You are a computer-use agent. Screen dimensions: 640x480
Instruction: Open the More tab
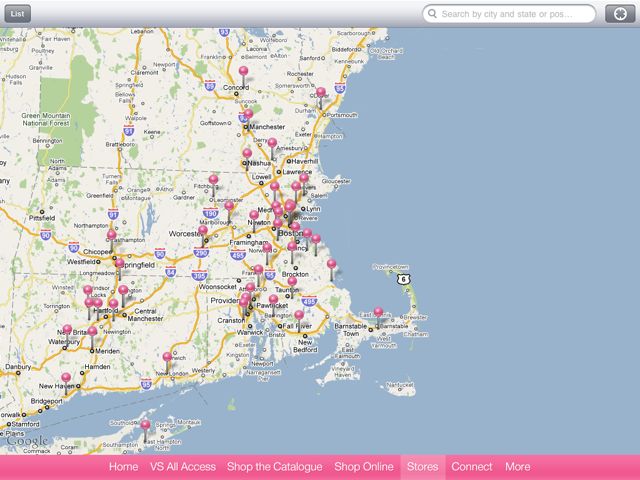point(518,467)
